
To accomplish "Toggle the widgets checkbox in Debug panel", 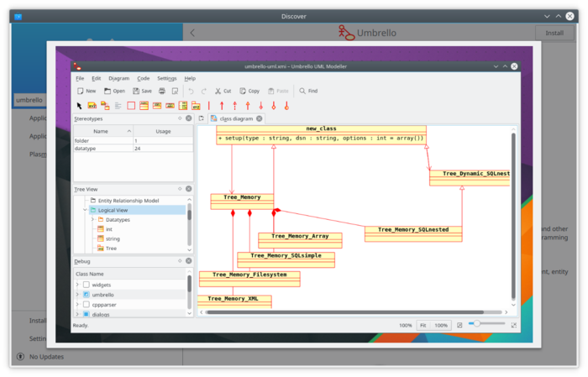I will coord(87,285).
